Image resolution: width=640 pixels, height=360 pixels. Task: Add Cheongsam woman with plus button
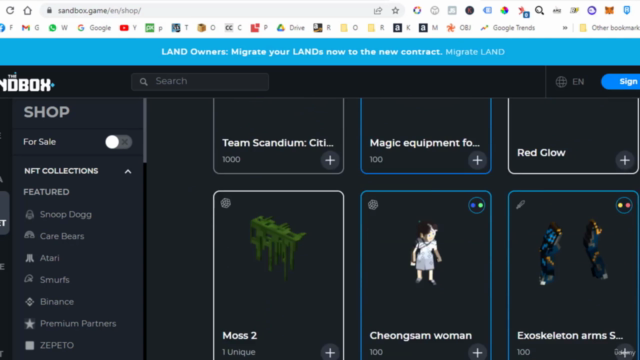coord(477,352)
